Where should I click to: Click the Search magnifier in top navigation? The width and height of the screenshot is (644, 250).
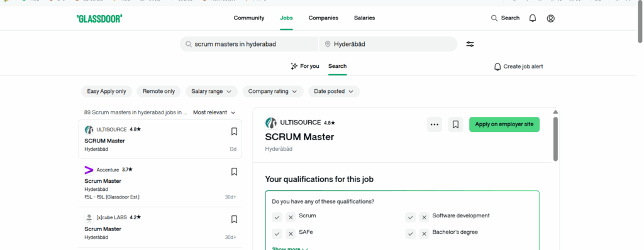(494, 18)
